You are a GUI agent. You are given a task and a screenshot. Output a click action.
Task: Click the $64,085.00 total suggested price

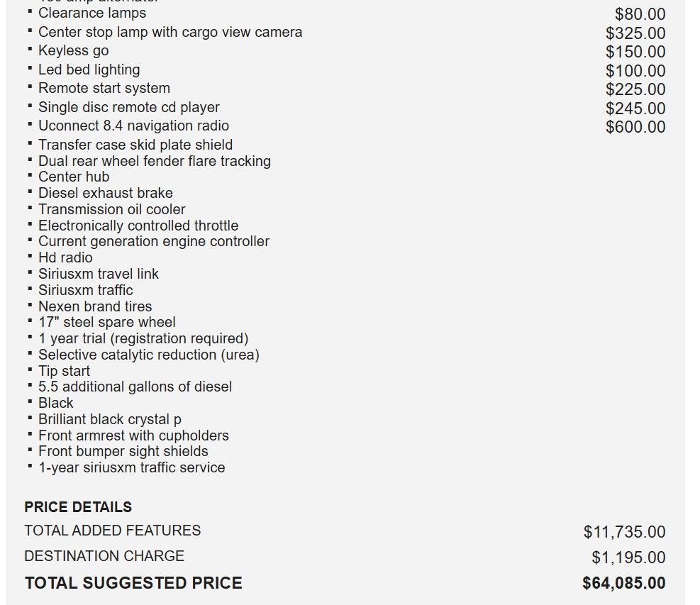[623, 583]
